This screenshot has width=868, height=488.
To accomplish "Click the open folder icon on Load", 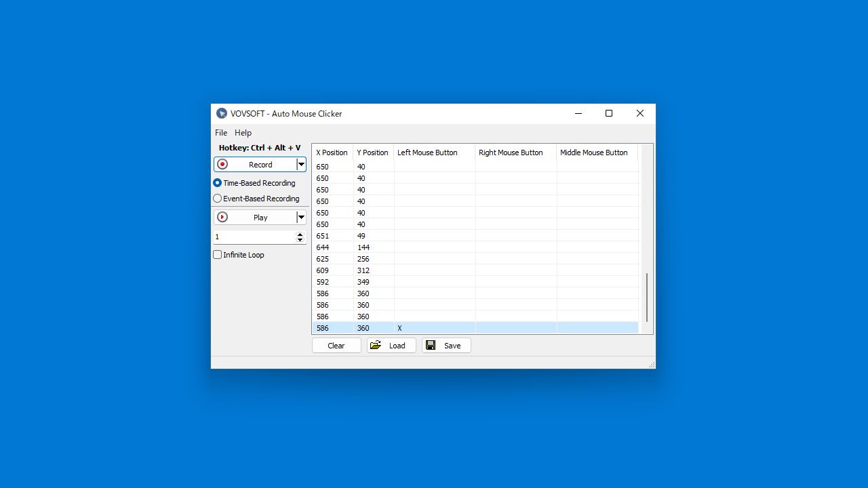I will coord(376,346).
